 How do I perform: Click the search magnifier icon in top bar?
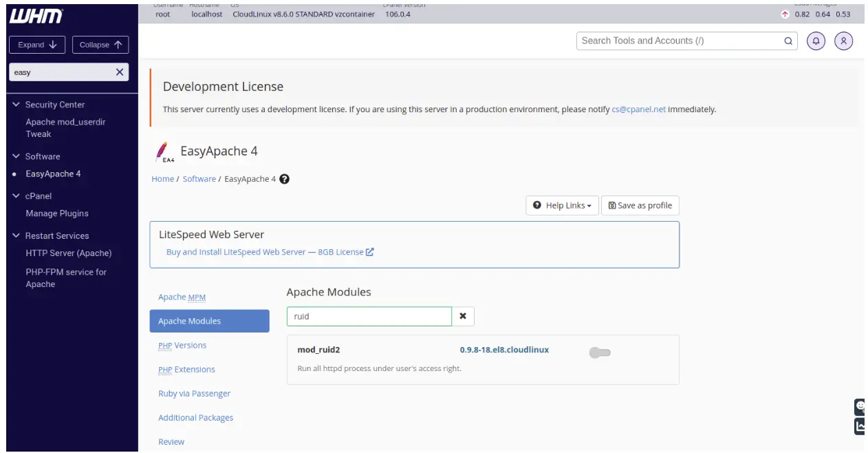[x=788, y=41]
